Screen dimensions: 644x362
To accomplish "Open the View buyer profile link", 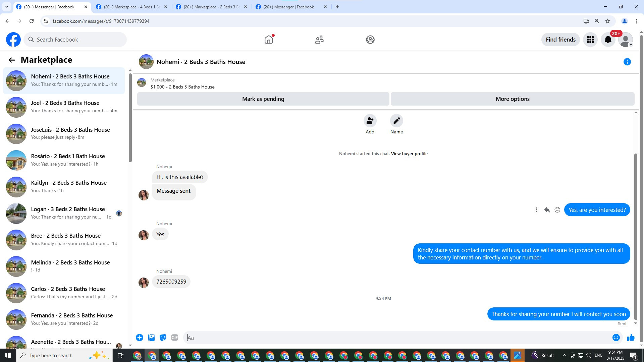I will coord(409,154).
